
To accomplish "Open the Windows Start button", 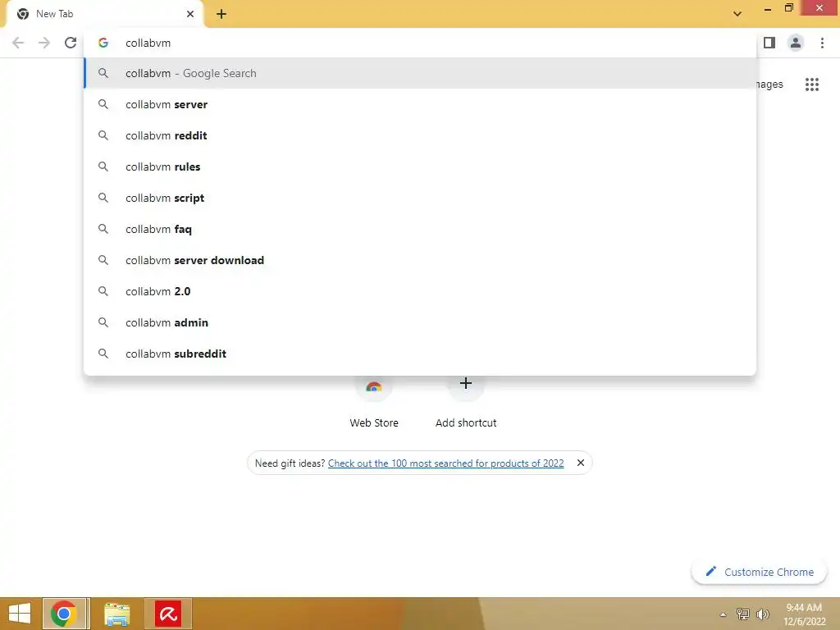I will pos(20,614).
